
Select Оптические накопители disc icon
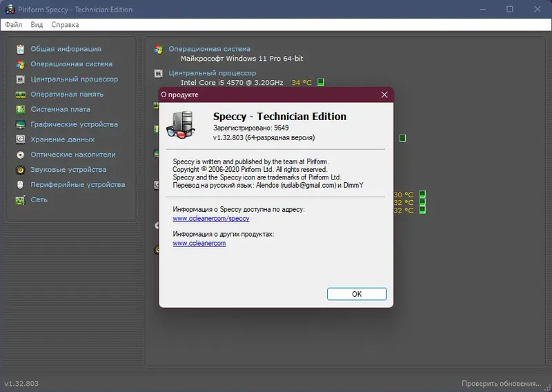(x=21, y=155)
